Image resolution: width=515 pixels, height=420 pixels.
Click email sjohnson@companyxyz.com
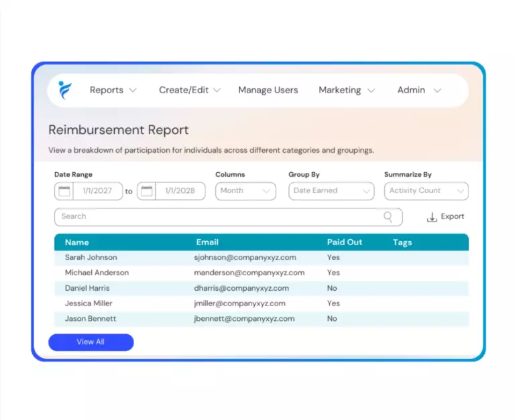point(245,258)
